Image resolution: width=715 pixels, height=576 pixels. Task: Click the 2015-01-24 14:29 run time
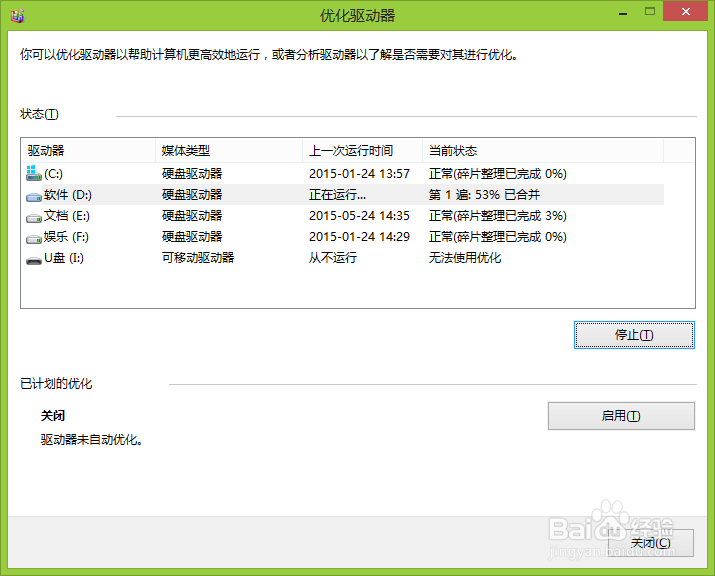pos(359,237)
